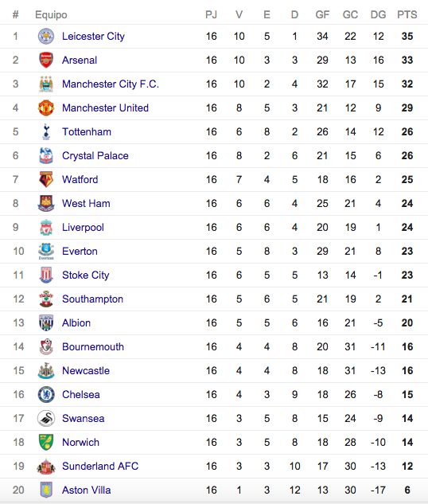Click the Leicester City club crest
The width and height of the screenshot is (428, 504).
tap(46, 37)
